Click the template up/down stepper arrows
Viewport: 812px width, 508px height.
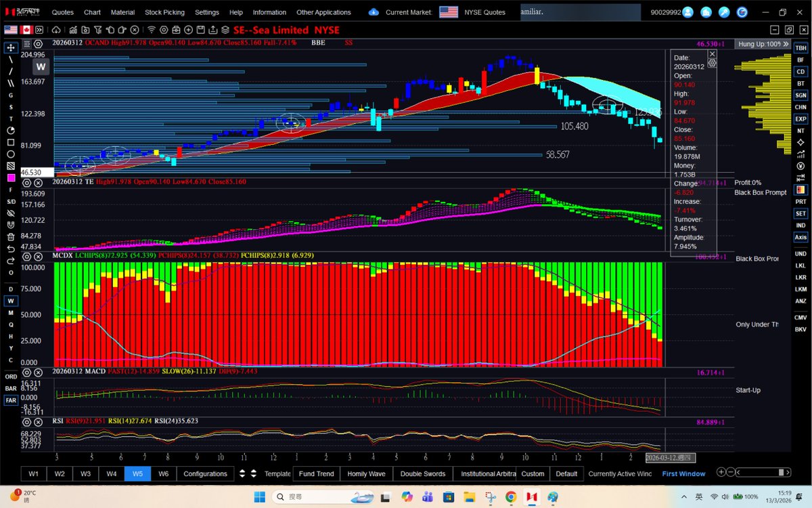click(249, 473)
